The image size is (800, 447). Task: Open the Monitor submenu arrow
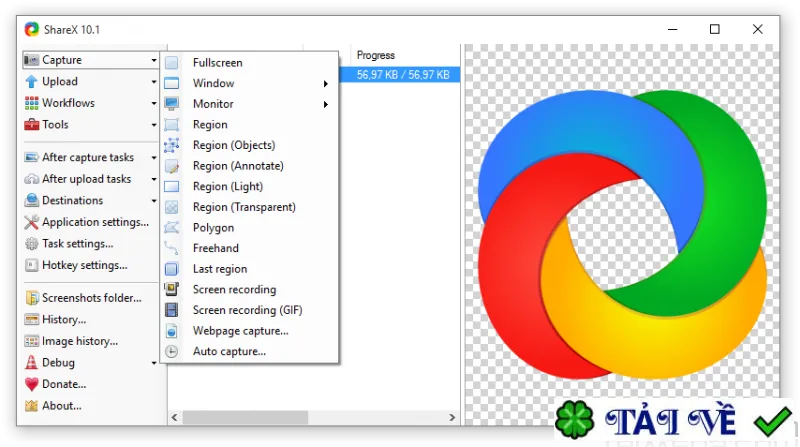[x=326, y=104]
